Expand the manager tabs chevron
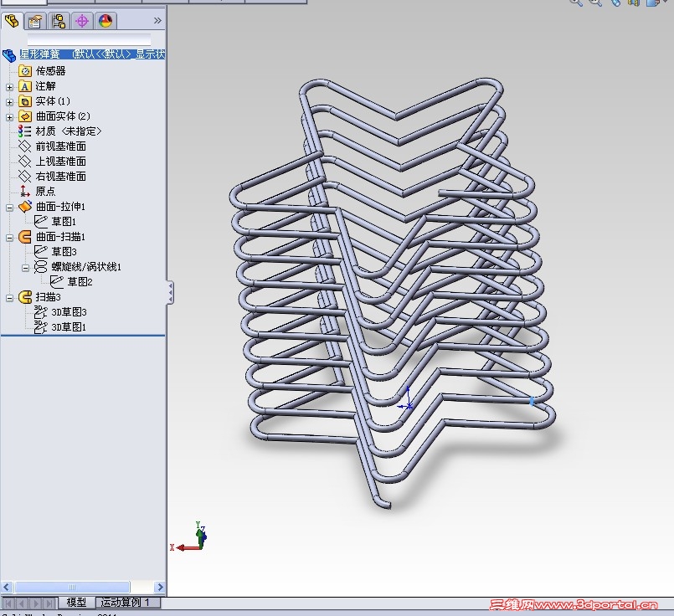Viewport: 674px width, 616px height. [x=157, y=20]
